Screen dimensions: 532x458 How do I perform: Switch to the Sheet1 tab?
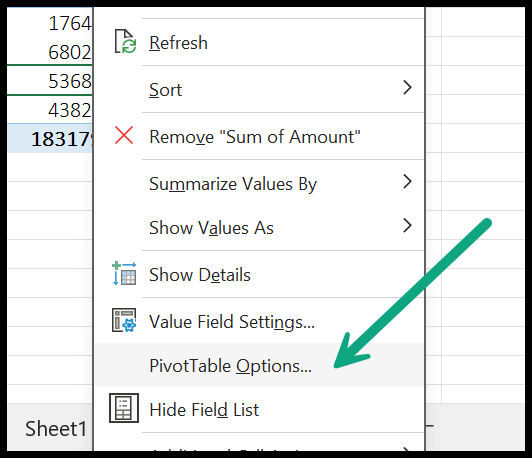click(x=56, y=428)
